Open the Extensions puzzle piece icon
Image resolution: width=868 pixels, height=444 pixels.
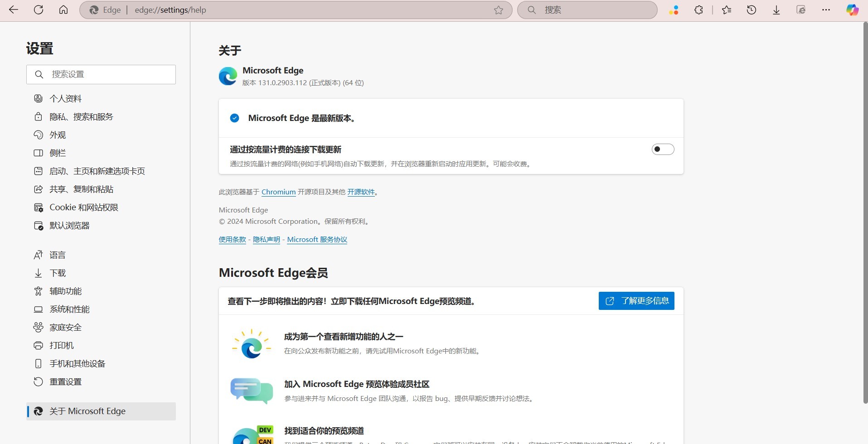pos(698,10)
